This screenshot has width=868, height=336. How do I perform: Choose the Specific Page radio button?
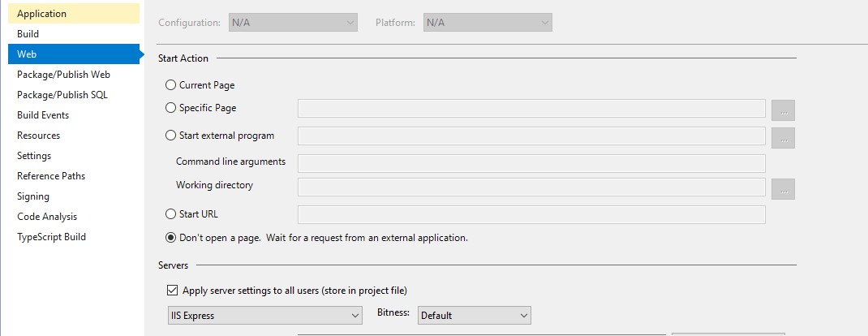pyautogui.click(x=171, y=108)
